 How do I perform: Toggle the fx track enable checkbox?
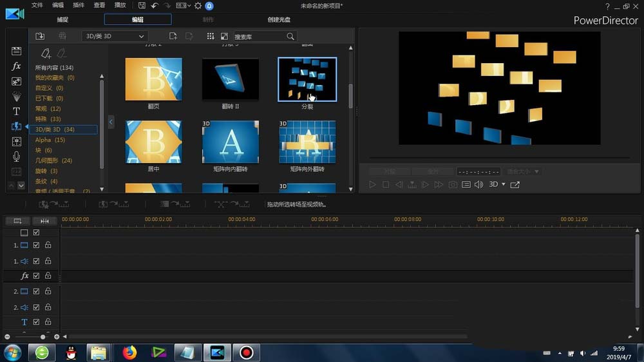(x=36, y=276)
